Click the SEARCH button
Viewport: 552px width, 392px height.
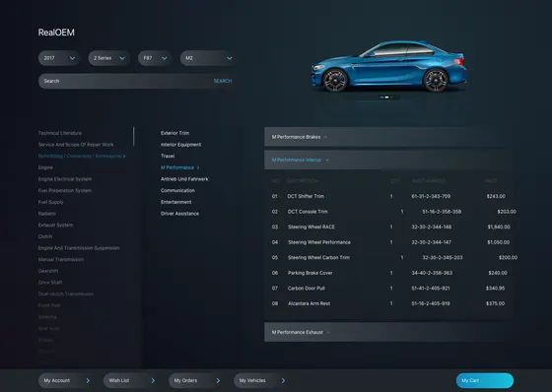pyautogui.click(x=223, y=81)
